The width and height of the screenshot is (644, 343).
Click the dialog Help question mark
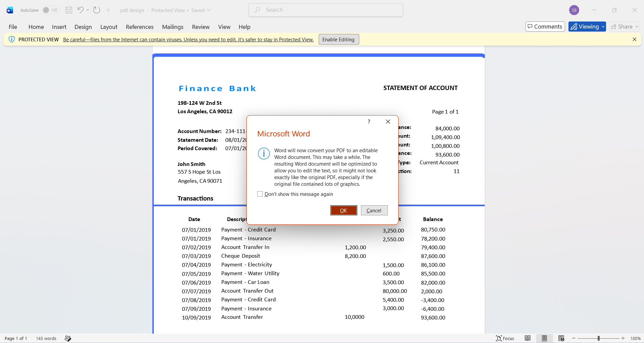(x=369, y=122)
